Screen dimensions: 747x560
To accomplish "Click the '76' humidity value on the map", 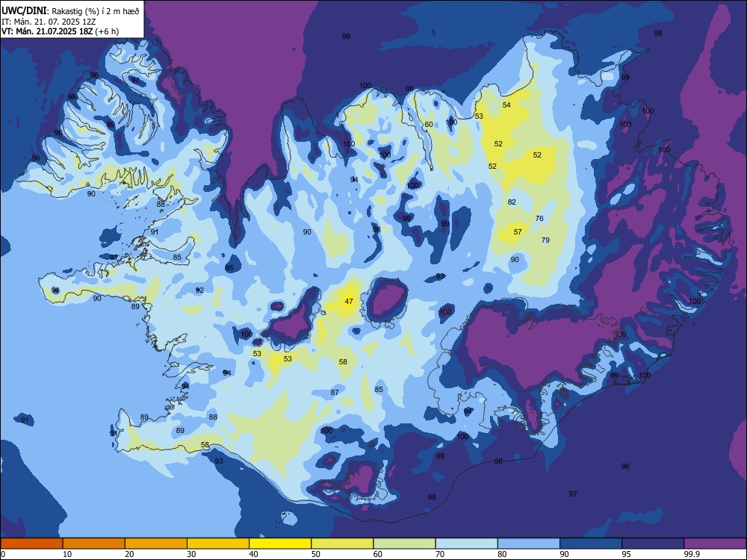I will (x=539, y=219).
